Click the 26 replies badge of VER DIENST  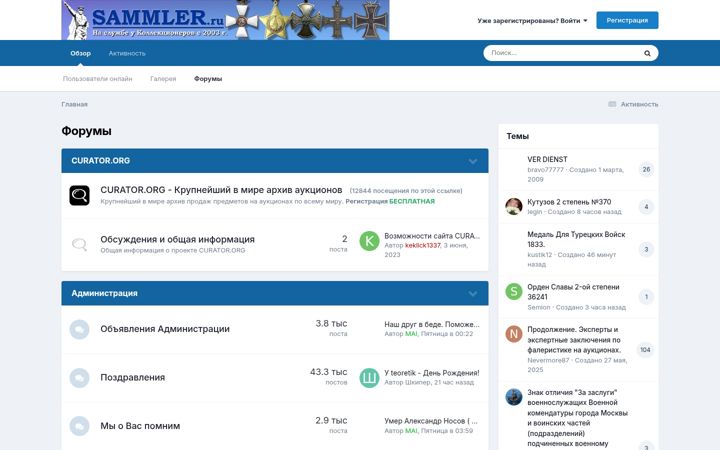click(646, 169)
